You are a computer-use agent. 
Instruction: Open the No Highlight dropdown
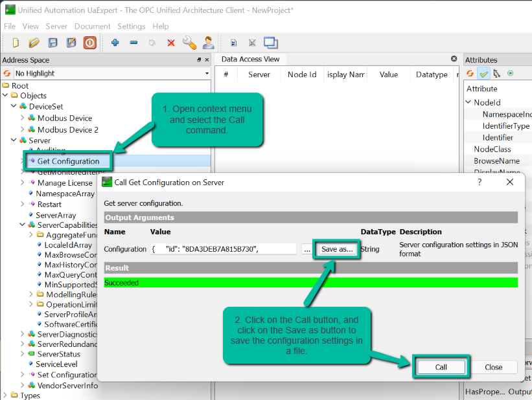coord(111,74)
